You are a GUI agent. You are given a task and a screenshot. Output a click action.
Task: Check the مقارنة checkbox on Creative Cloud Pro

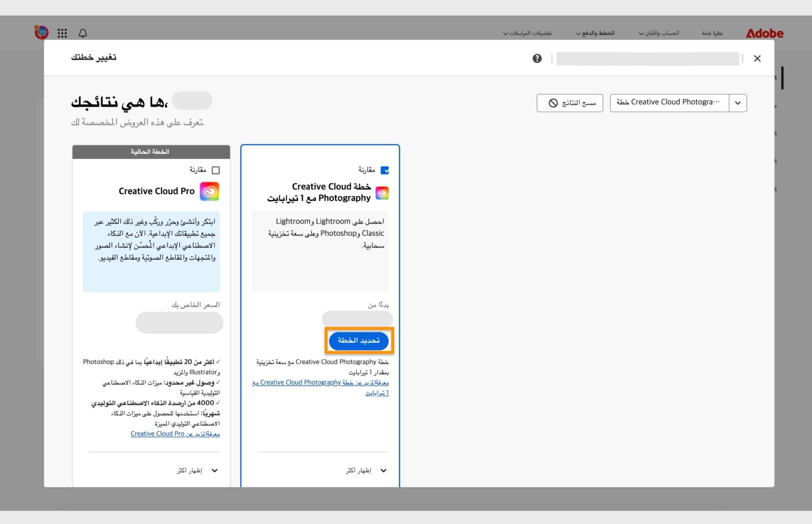point(217,170)
